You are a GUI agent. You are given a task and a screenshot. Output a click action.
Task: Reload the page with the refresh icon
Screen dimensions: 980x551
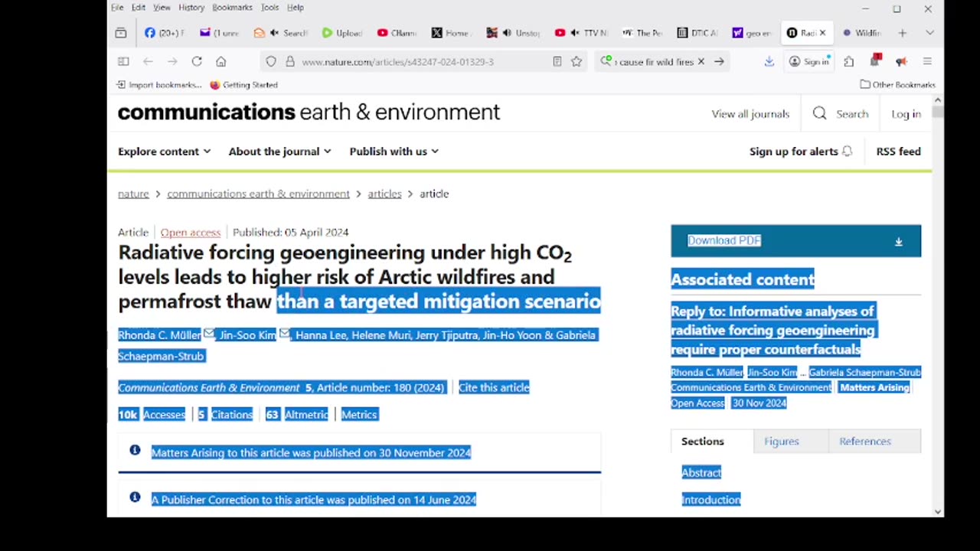click(197, 61)
